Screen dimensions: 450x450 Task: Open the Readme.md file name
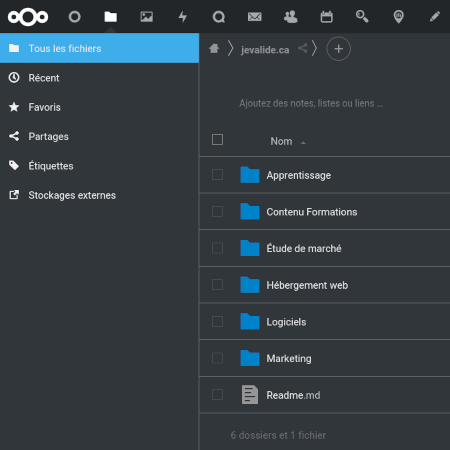pyautogui.click(x=293, y=395)
